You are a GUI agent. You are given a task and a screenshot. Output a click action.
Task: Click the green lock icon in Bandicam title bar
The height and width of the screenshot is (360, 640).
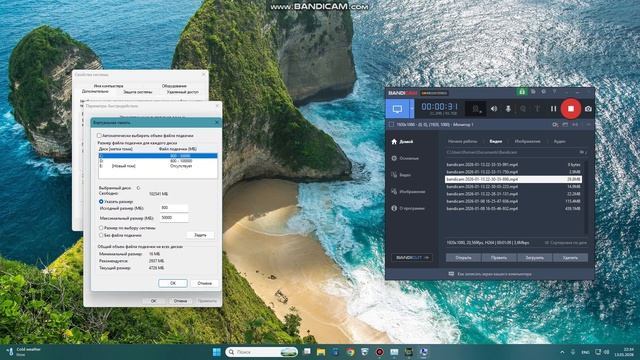522,92
